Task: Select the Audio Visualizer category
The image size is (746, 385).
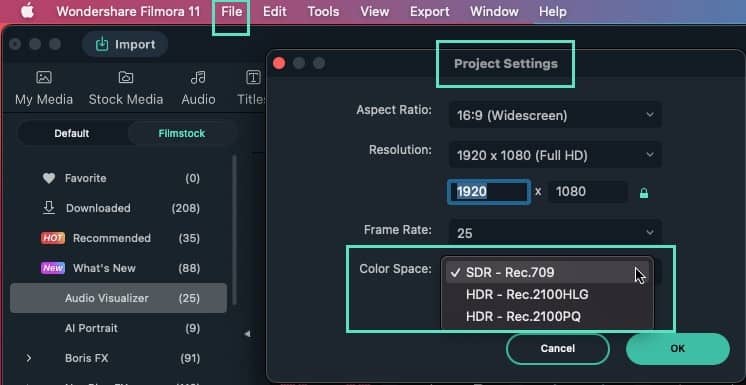Action: (x=118, y=298)
